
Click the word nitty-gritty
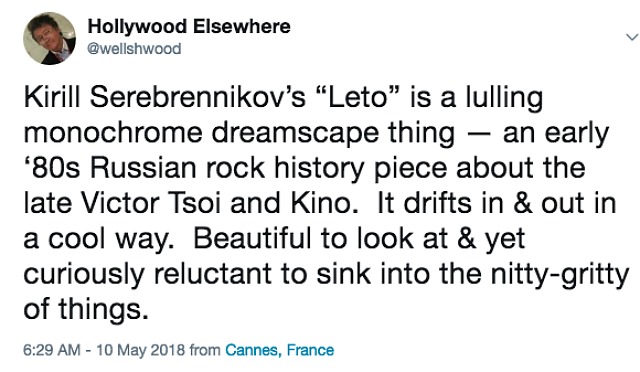(x=560, y=274)
